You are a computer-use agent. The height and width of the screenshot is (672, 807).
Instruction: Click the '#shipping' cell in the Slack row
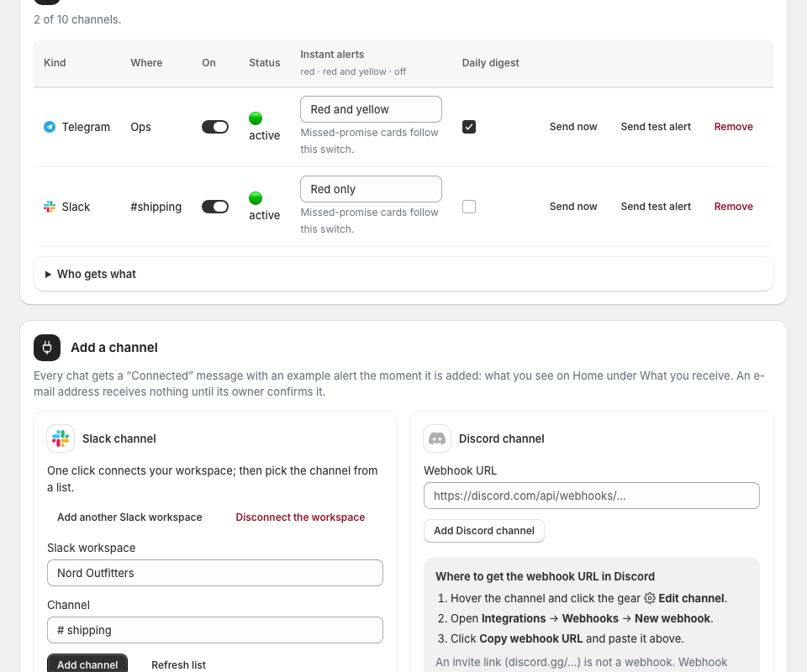(156, 207)
